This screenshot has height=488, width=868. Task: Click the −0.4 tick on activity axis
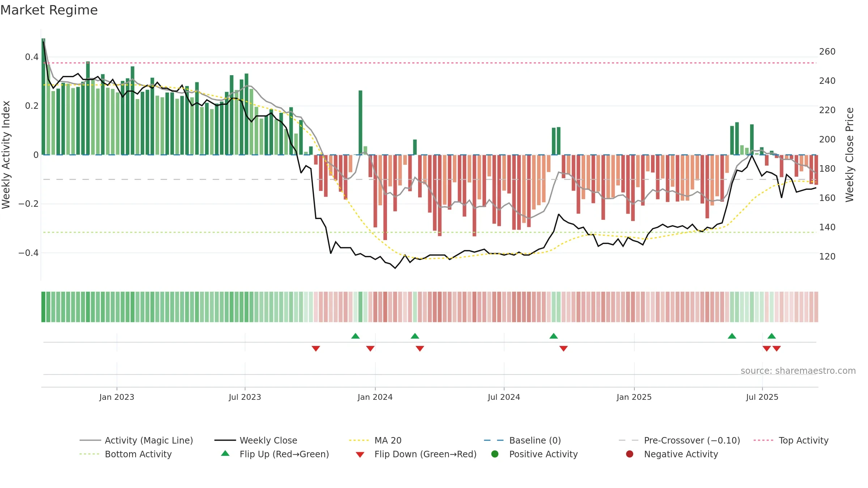click(x=29, y=253)
